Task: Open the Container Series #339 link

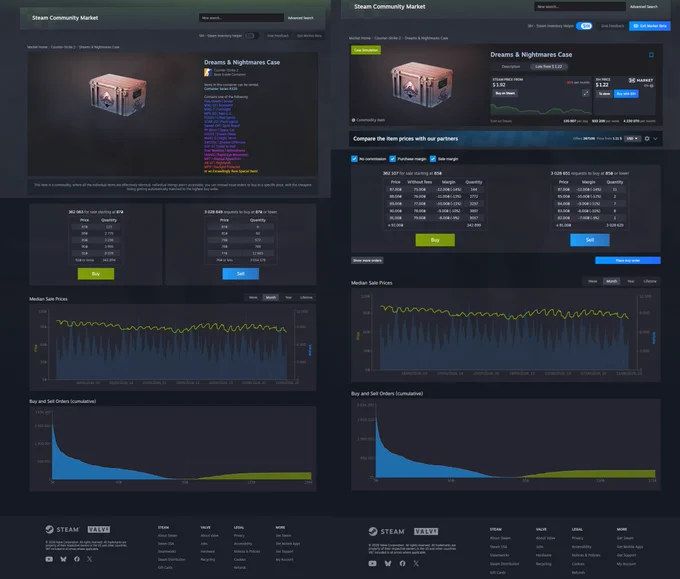Action: 221,88
